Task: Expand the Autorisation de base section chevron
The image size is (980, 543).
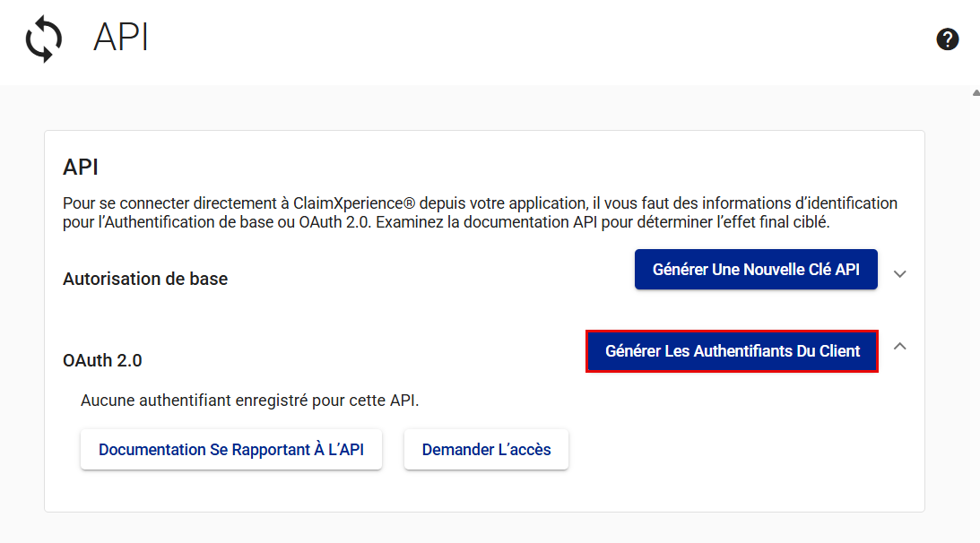Action: [900, 273]
